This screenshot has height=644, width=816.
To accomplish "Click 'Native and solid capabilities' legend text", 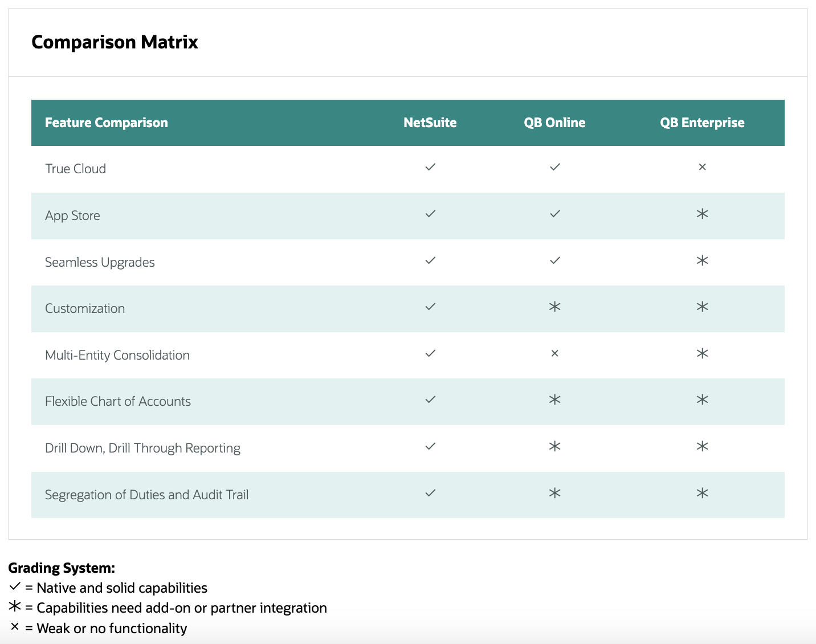I will tap(122, 588).
